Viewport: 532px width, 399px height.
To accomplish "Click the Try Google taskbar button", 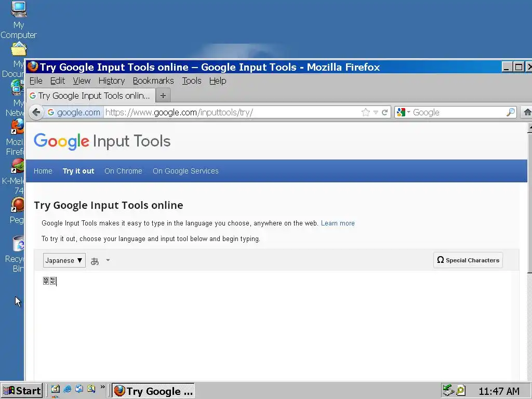I will tap(153, 391).
